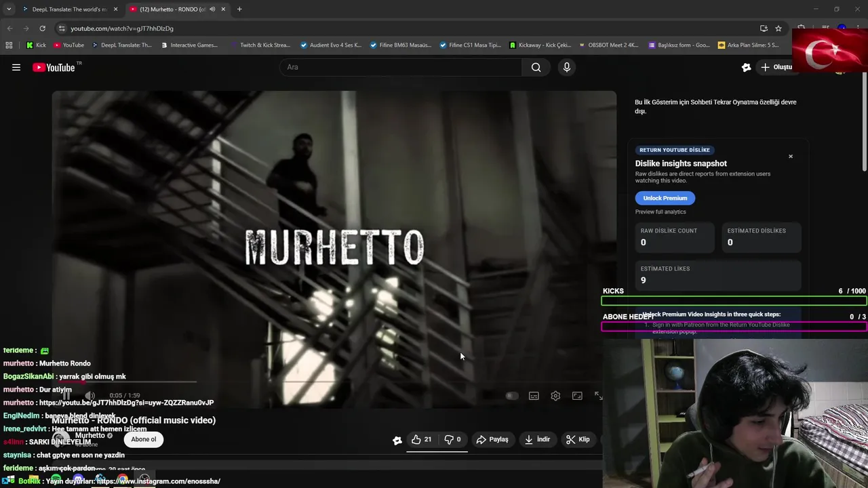Click the Preview full analytics link
Image resolution: width=868 pixels, height=488 pixels.
(x=660, y=212)
